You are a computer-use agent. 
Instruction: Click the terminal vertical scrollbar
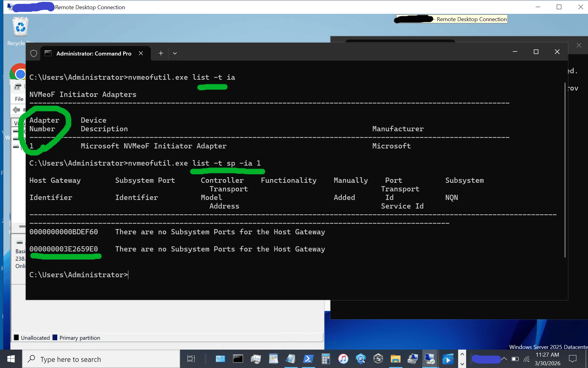[565, 170]
